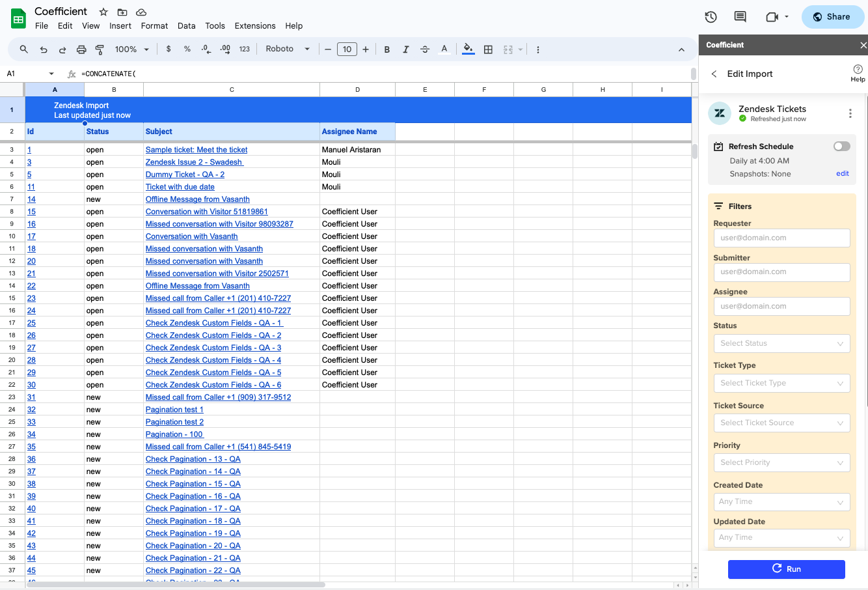
Task: Decrease decimal places
Action: point(206,49)
